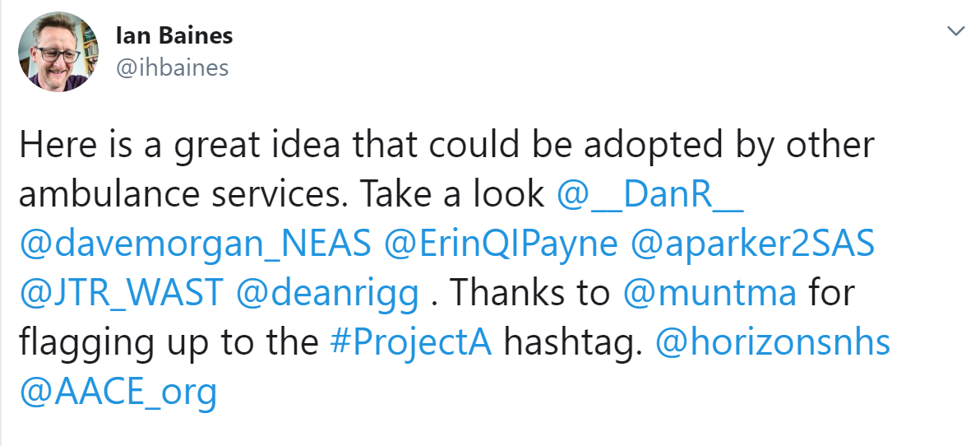Click the phrase 'flagging up to the'

tap(169, 342)
